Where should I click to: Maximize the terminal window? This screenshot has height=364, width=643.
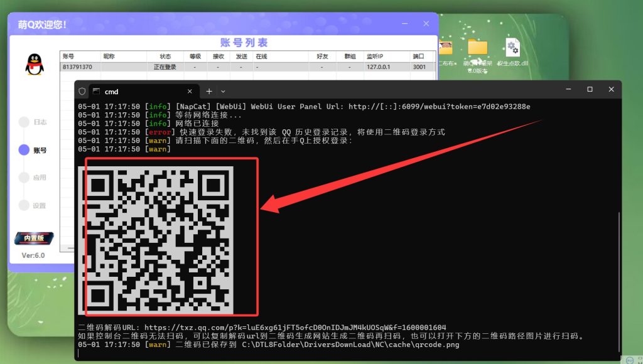pyautogui.click(x=590, y=89)
